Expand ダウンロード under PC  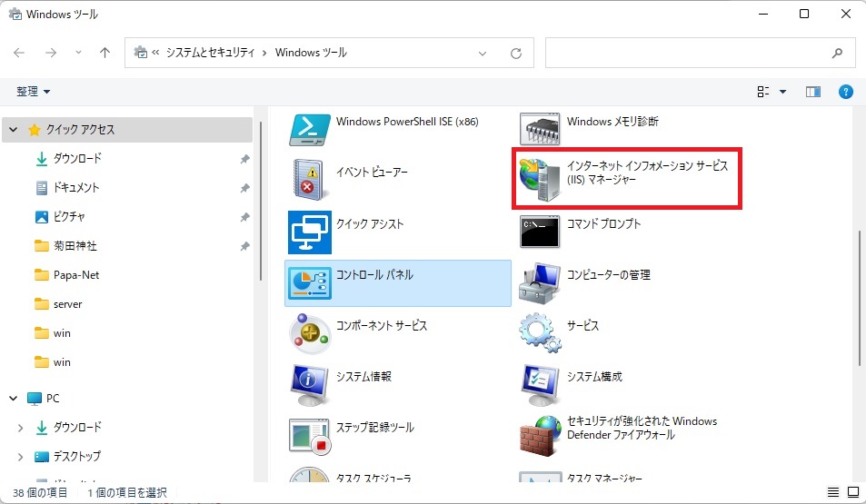coord(20,428)
